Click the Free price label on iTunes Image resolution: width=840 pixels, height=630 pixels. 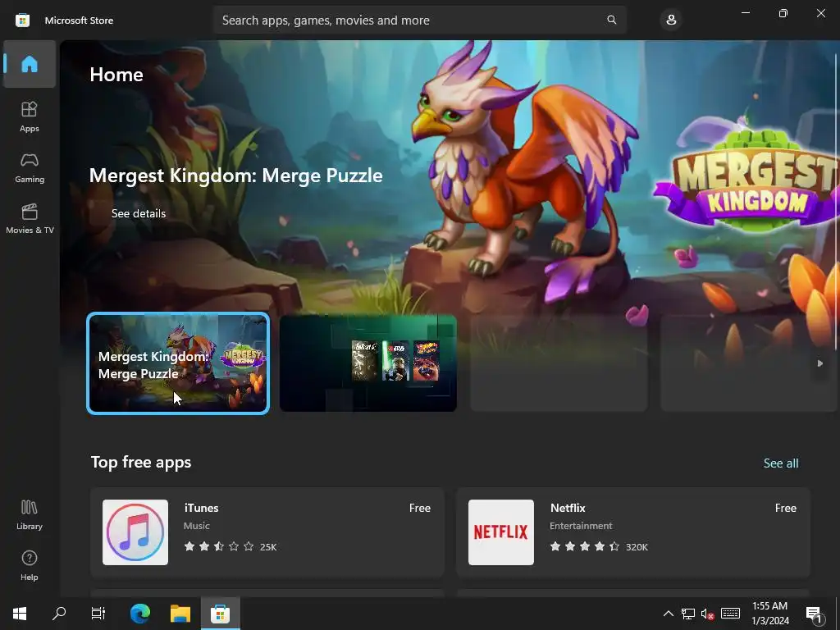[x=419, y=508]
